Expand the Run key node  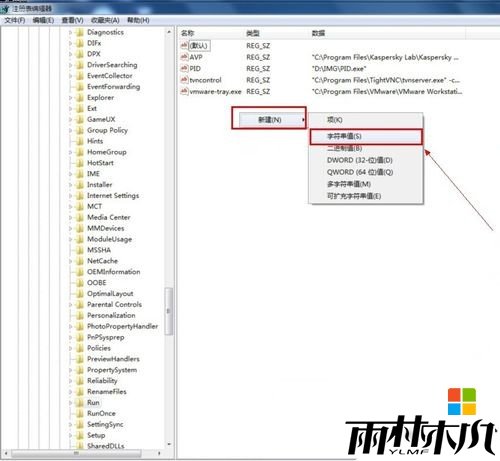(x=70, y=403)
